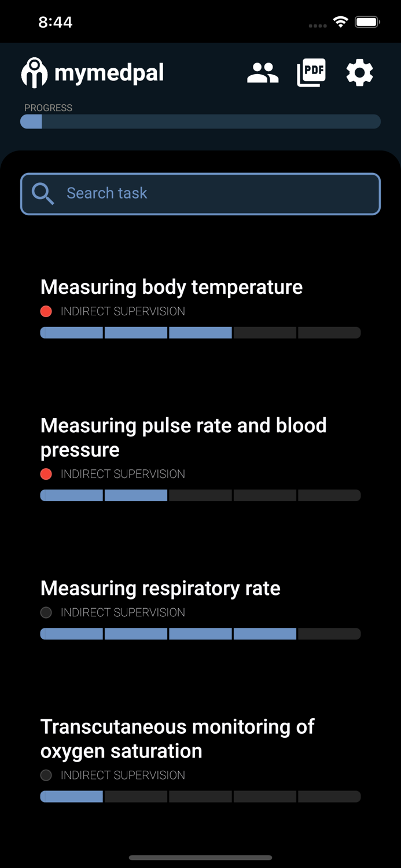This screenshot has height=868, width=401.
Task: Open the Measuring body temperature task
Action: pos(171,286)
